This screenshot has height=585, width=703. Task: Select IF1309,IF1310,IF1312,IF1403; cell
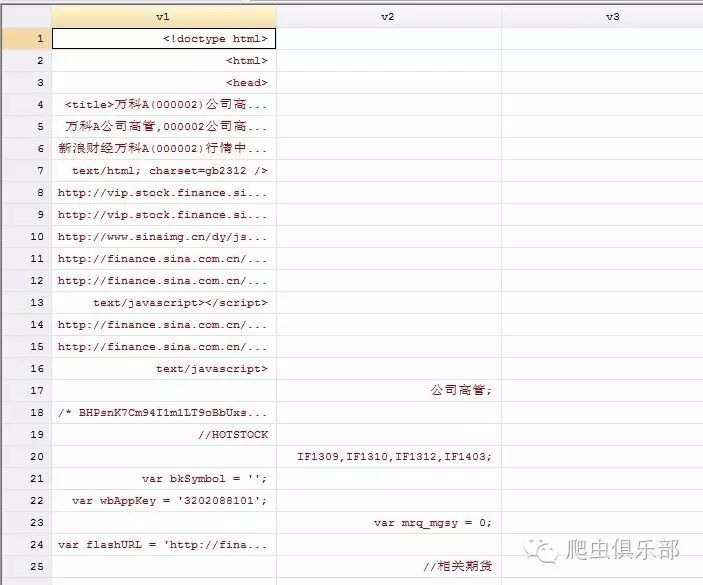(x=389, y=456)
